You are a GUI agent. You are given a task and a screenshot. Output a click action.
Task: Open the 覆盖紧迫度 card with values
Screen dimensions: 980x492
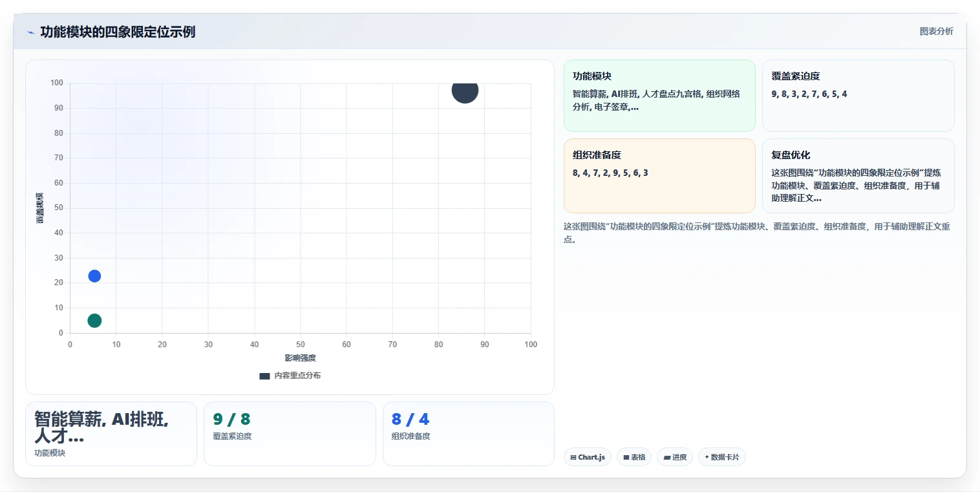click(858, 96)
